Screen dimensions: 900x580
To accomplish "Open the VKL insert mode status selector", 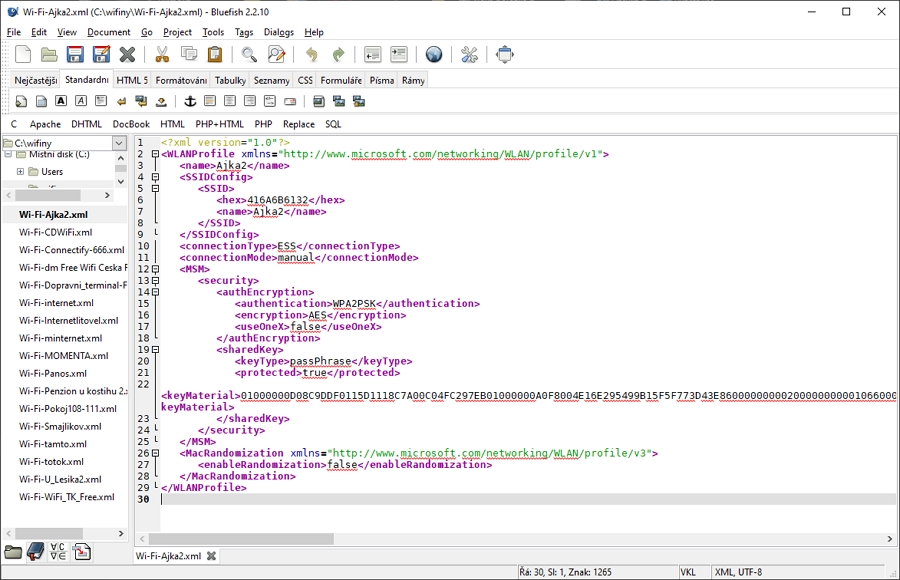I will 688,572.
